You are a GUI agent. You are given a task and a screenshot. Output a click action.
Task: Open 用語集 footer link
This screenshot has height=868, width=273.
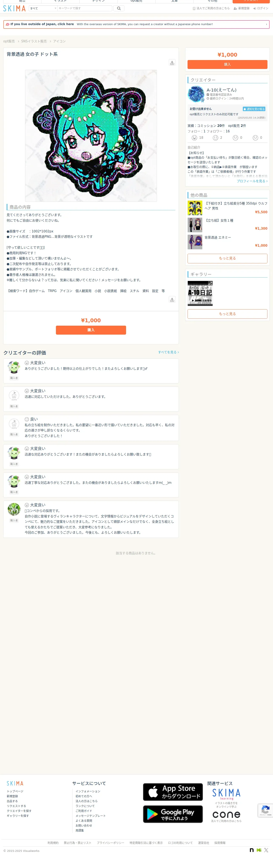[80, 831]
